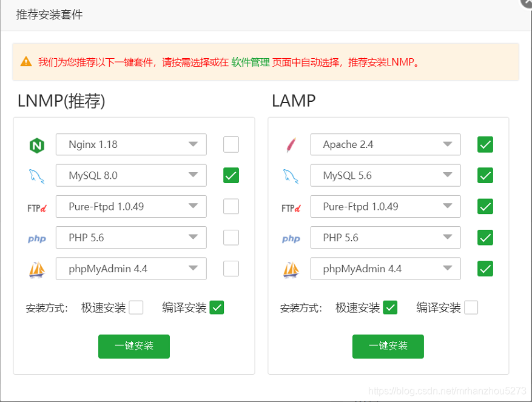Viewport: 532px width, 402px height.
Task: Click the php icon in LNMP
Action: tap(36, 239)
